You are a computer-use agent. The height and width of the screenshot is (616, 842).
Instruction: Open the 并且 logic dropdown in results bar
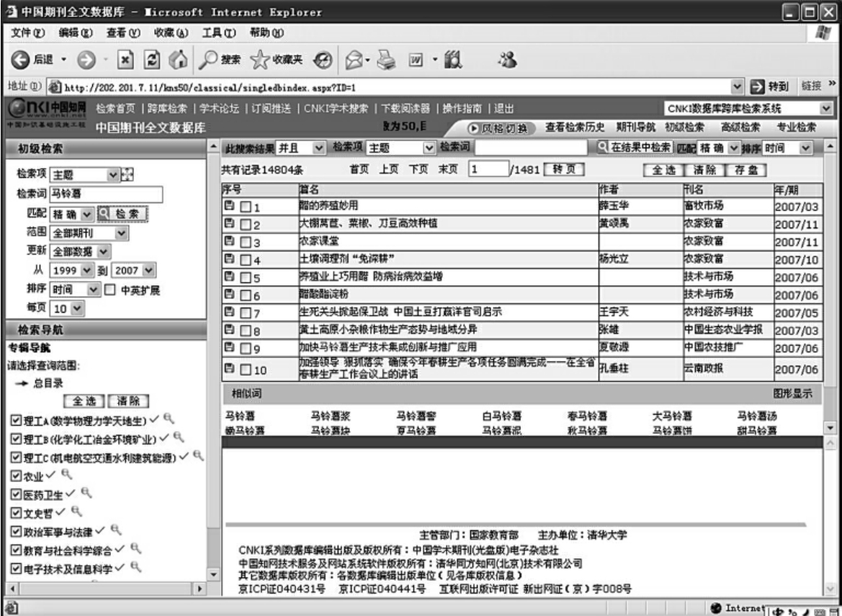(x=301, y=148)
